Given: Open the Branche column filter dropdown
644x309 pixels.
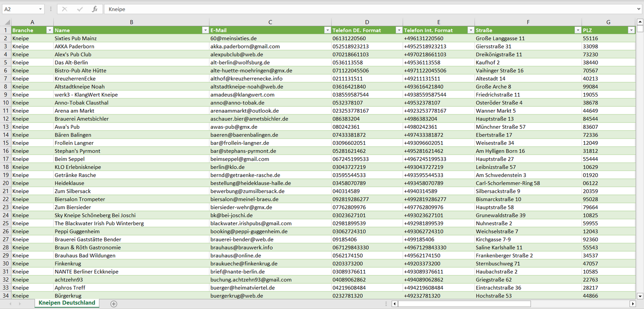Looking at the screenshot, I should 49,30.
